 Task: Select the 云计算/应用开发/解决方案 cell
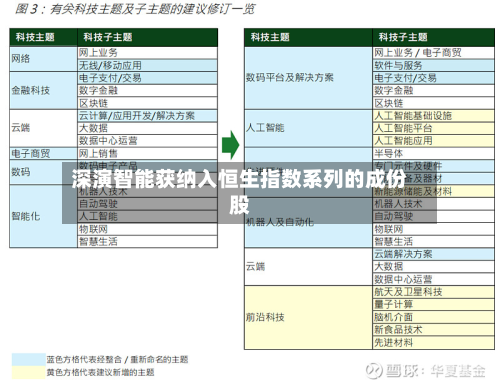[x=147, y=116]
